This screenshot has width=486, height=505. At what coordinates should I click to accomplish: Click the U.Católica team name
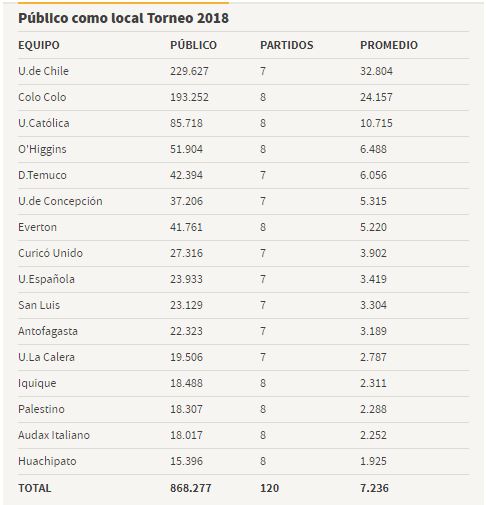pyautogui.click(x=44, y=123)
